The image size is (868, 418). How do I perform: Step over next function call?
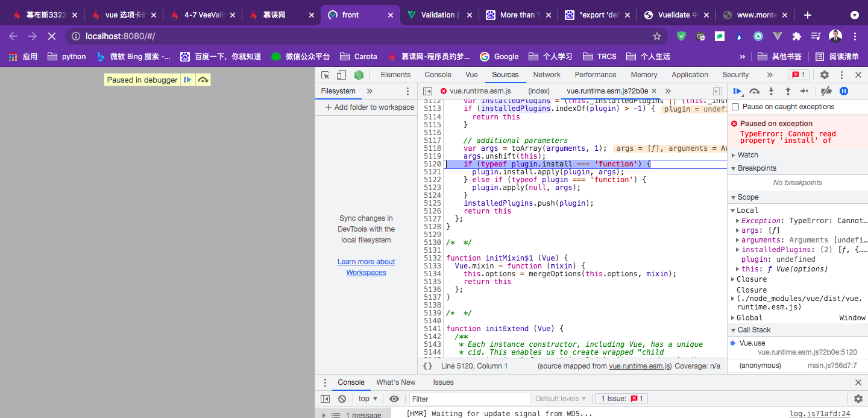[x=754, y=91]
